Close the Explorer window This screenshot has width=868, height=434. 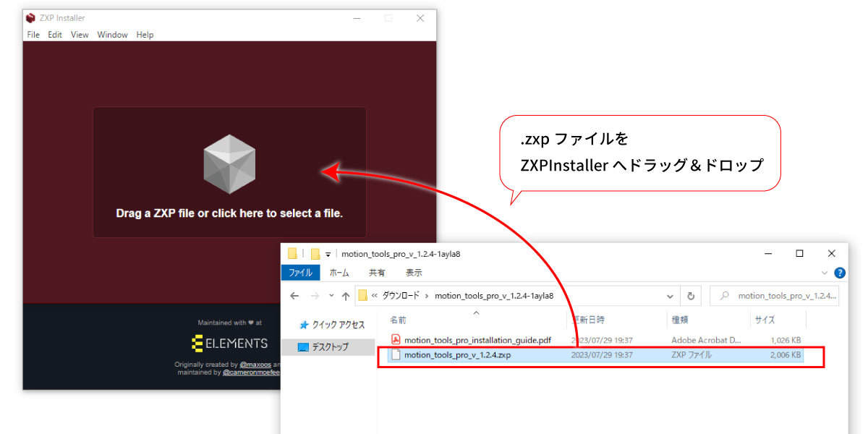point(832,253)
